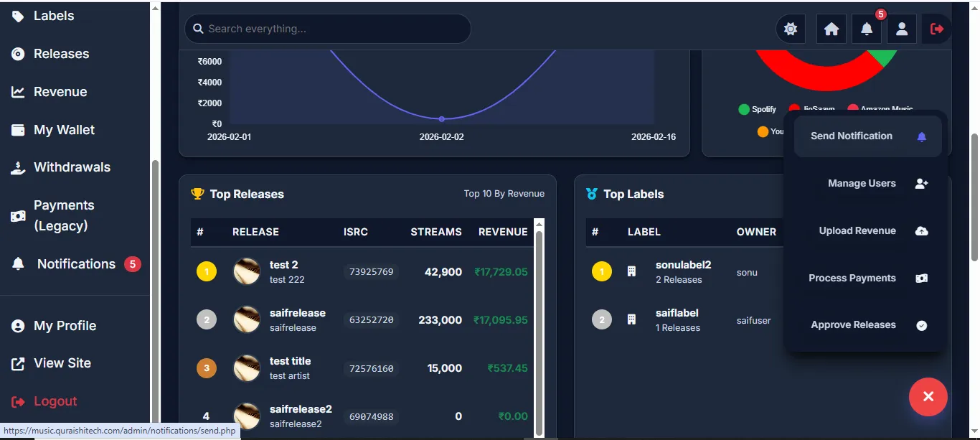Click revenue value ₹537.45
This screenshot has height=440, width=980.
tap(507, 368)
